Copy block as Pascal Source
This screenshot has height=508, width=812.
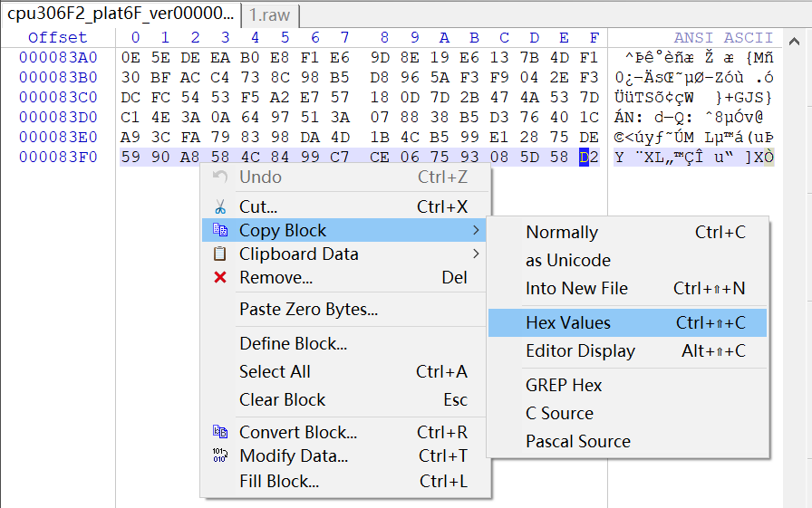tap(628, 441)
